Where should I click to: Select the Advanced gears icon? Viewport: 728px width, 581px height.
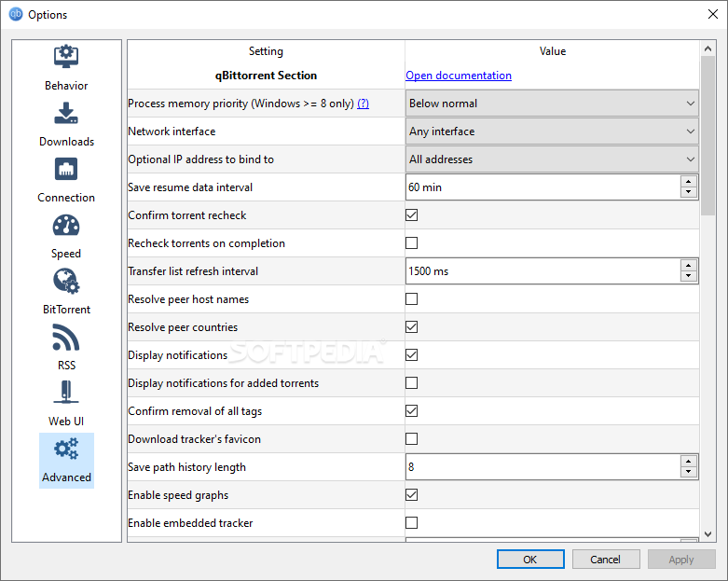tap(66, 449)
